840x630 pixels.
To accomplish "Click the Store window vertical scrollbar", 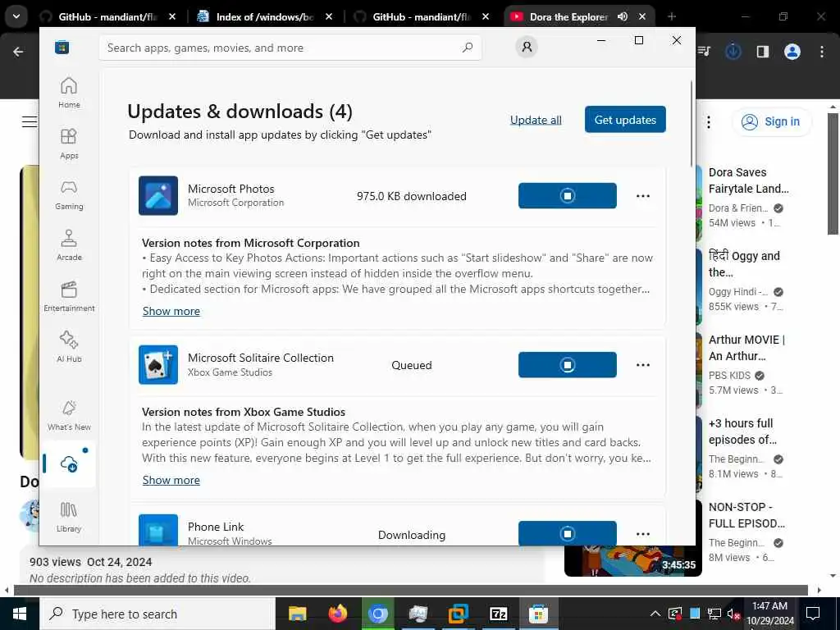I will pyautogui.click(x=692, y=123).
